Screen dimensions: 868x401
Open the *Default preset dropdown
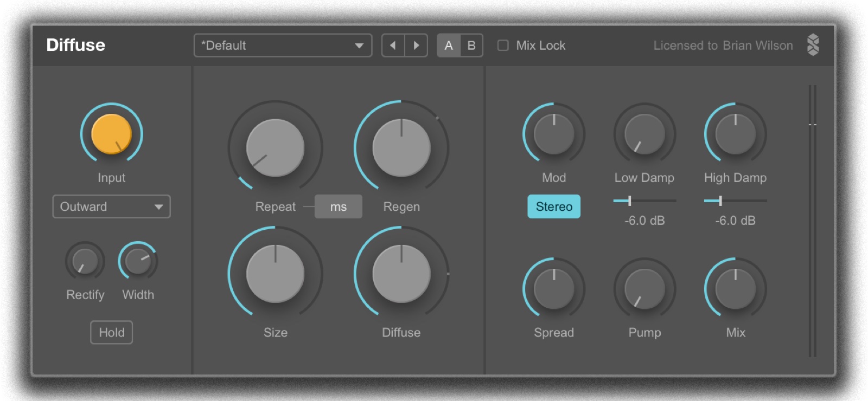(x=283, y=46)
